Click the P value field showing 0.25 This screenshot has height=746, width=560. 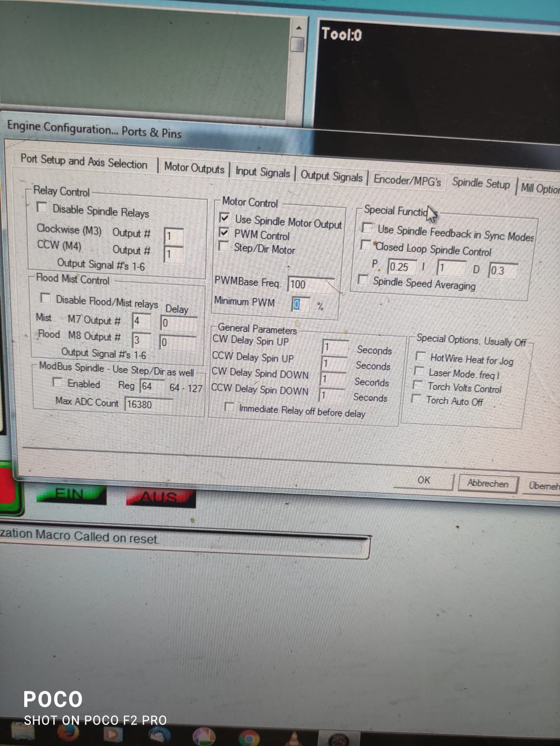click(x=401, y=267)
